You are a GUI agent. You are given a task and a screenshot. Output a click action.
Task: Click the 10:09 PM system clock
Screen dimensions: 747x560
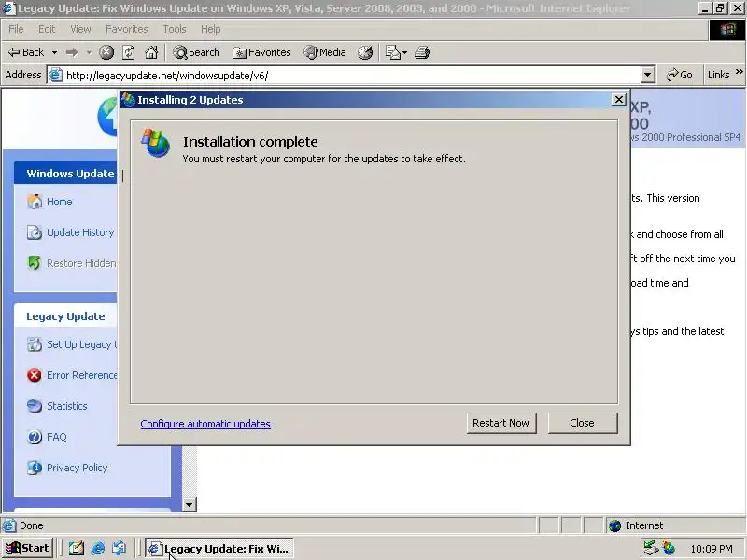(x=712, y=549)
